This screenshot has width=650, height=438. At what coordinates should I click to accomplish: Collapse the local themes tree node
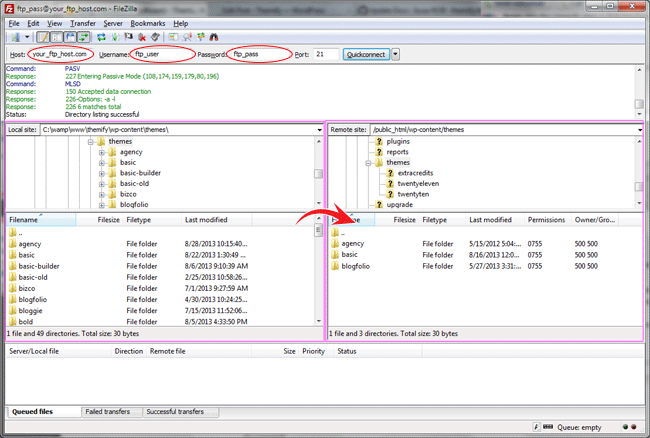coord(90,142)
